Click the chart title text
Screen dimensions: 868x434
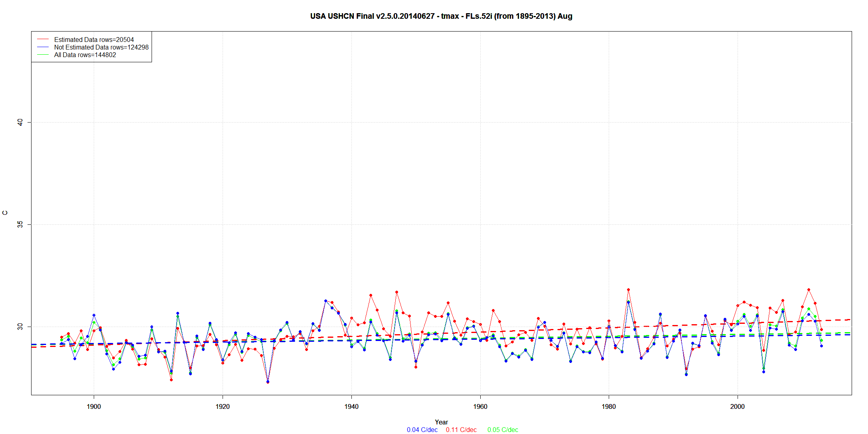click(x=441, y=16)
